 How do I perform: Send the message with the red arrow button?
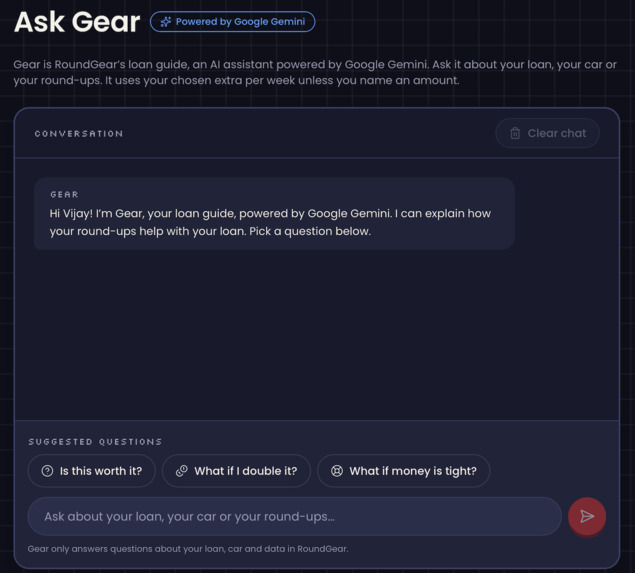pyautogui.click(x=587, y=516)
